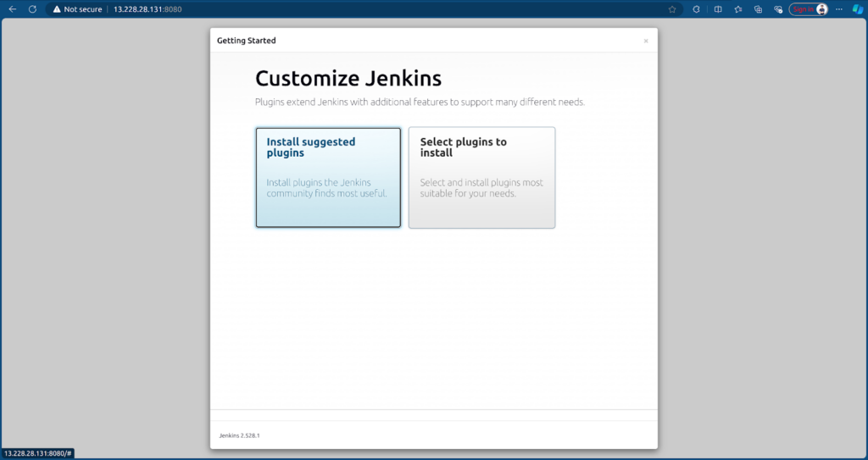Open Copilot sidebar icon

[x=857, y=9]
